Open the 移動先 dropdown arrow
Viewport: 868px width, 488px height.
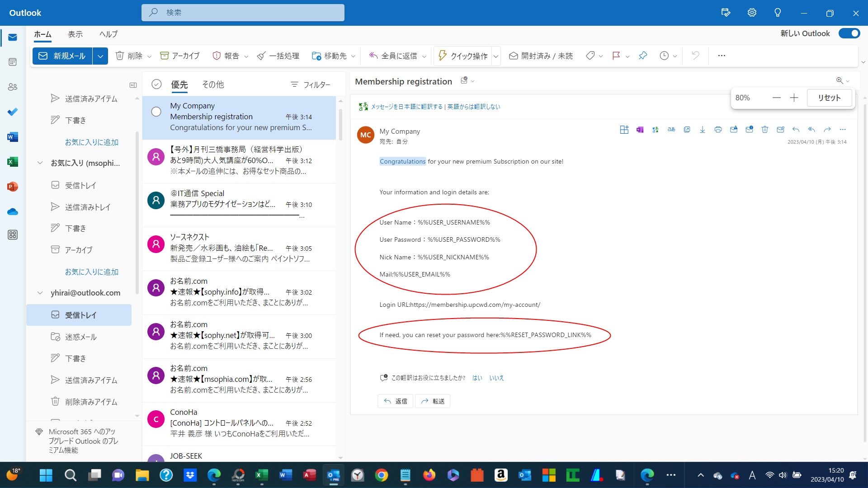point(353,56)
